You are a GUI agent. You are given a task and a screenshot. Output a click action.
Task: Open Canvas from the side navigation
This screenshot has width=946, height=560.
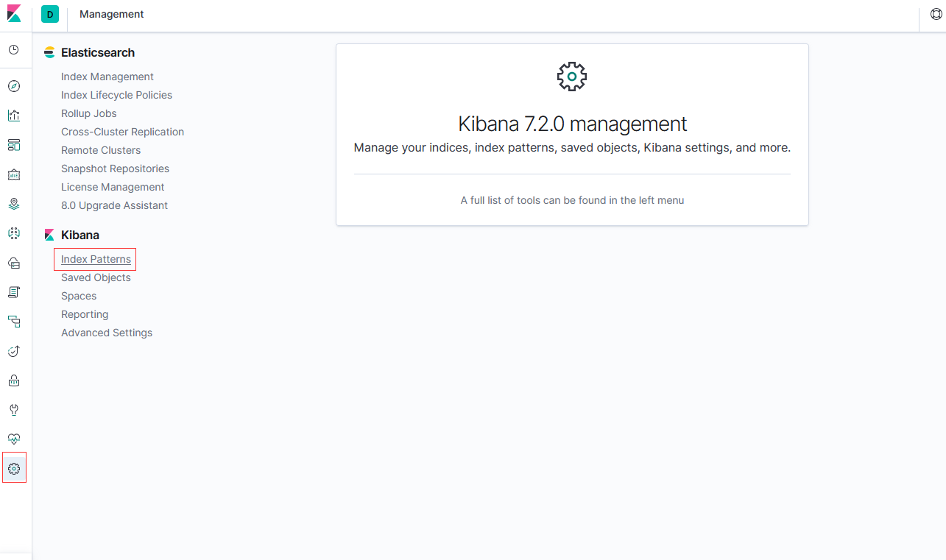point(14,174)
